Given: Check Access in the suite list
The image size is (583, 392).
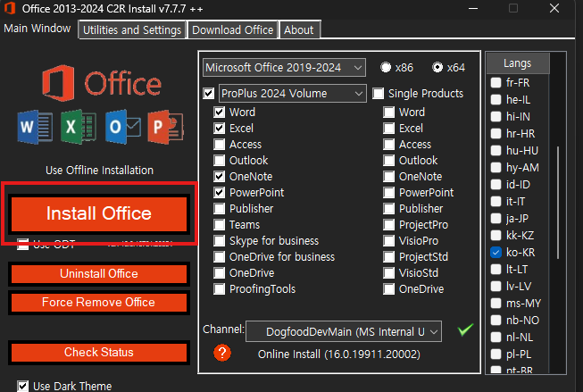Looking at the screenshot, I should coord(220,145).
